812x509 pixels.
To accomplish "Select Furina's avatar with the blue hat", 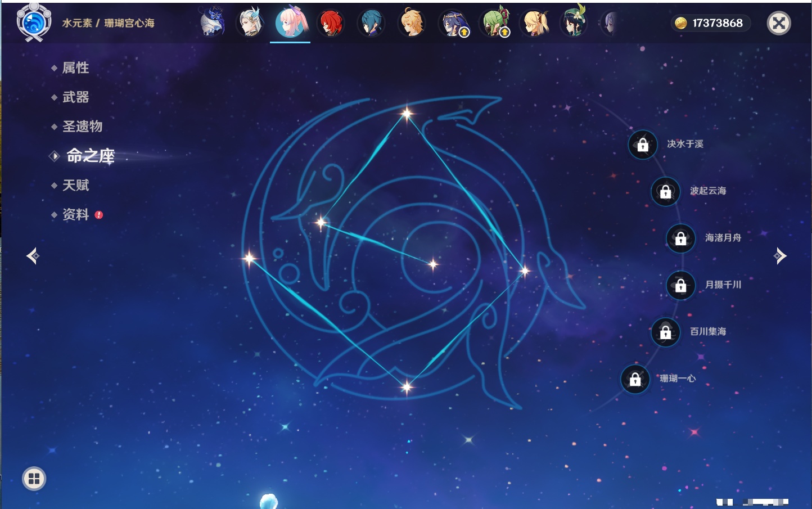I will point(213,22).
